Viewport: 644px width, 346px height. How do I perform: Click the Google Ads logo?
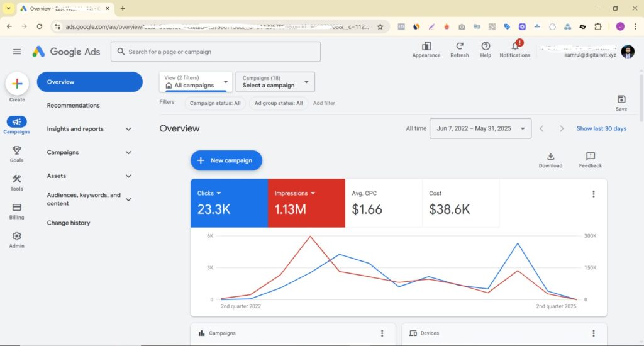66,52
